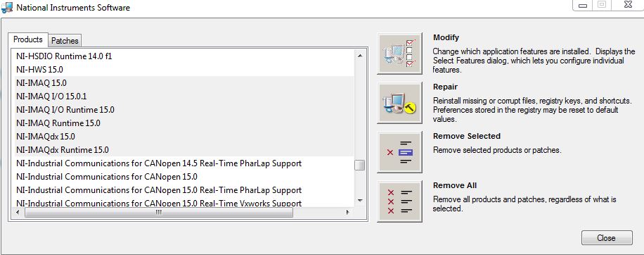Image resolution: width=644 pixels, height=255 pixels.
Task: Close window using title bar X
Action: [627, 5]
